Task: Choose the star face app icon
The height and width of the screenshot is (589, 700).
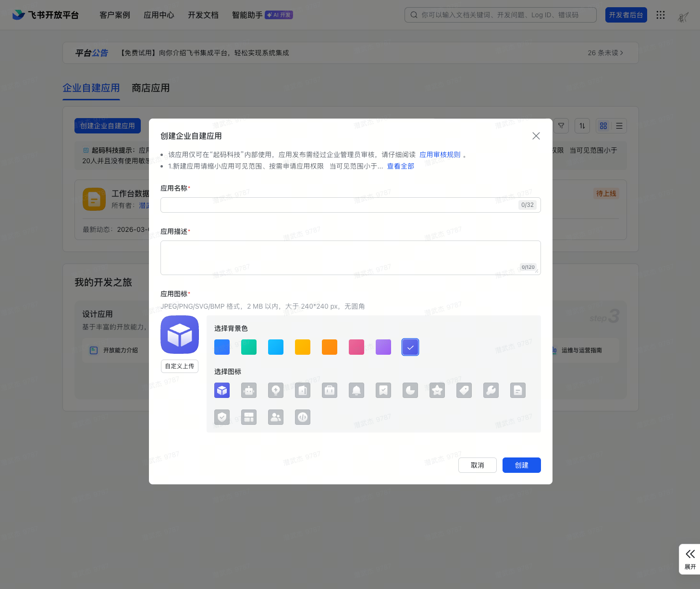Action: [437, 390]
